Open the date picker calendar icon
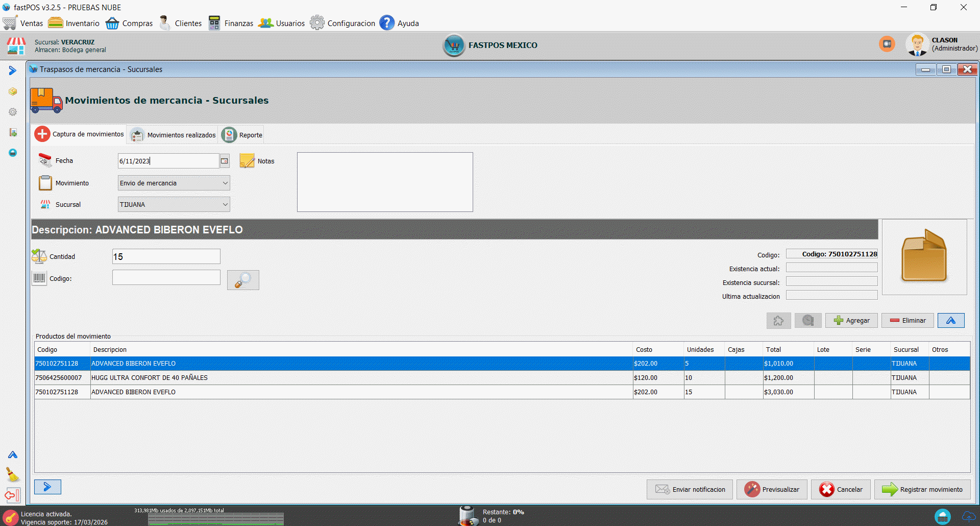980x526 pixels. pos(225,161)
